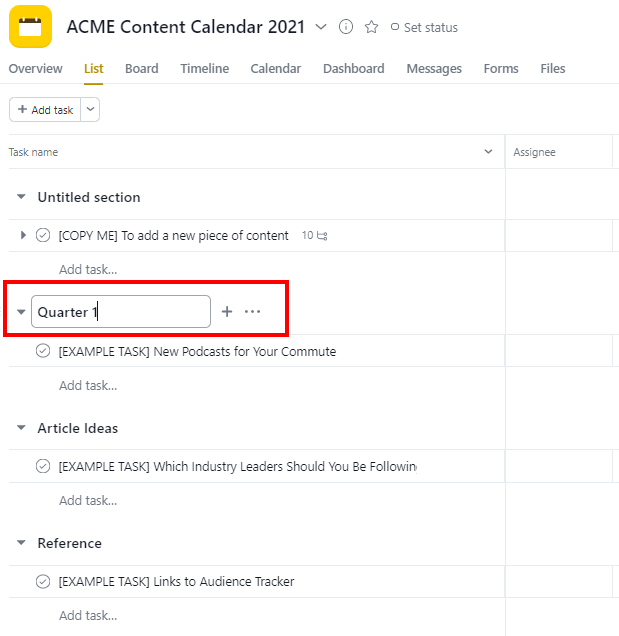Check off Links to Audience Tracker task
The width and height of the screenshot is (619, 636).
[x=43, y=581]
